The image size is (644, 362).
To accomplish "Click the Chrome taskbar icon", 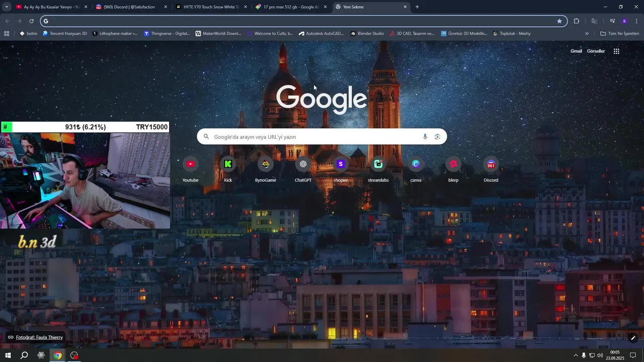I will tap(58, 355).
